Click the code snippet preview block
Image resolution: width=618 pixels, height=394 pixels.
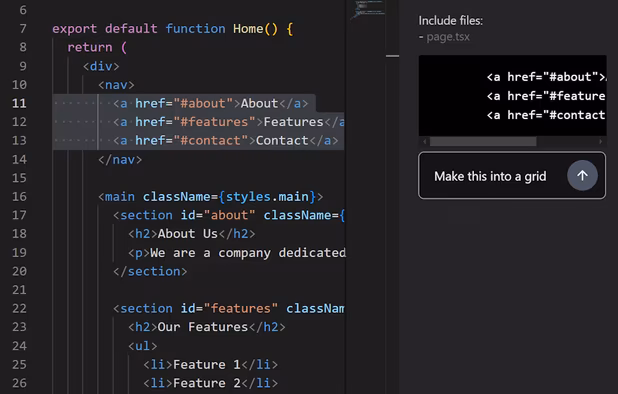click(x=512, y=96)
